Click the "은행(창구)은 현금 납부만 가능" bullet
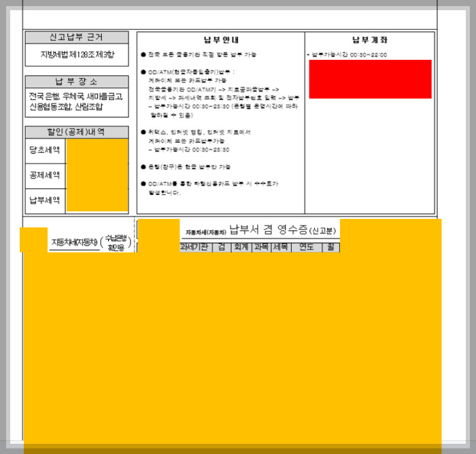Viewport: 476px width, 454px height. (x=186, y=167)
